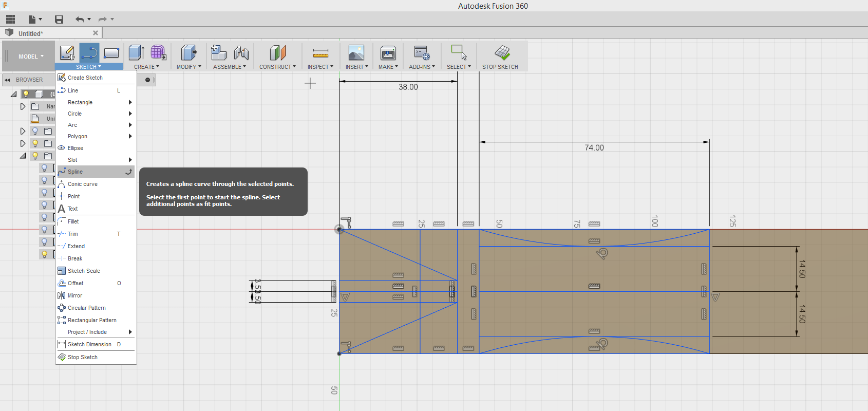The height and width of the screenshot is (411, 868).
Task: Open the MODEL workspace dropdown
Action: (x=31, y=57)
